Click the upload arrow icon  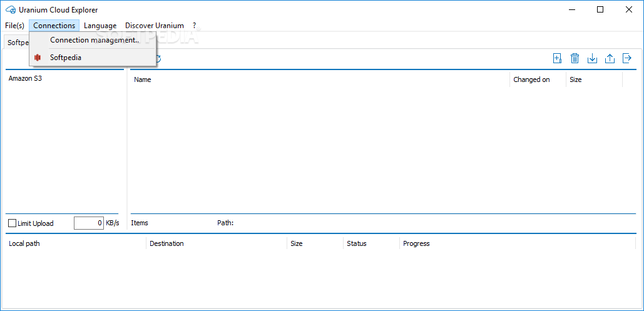tap(610, 58)
